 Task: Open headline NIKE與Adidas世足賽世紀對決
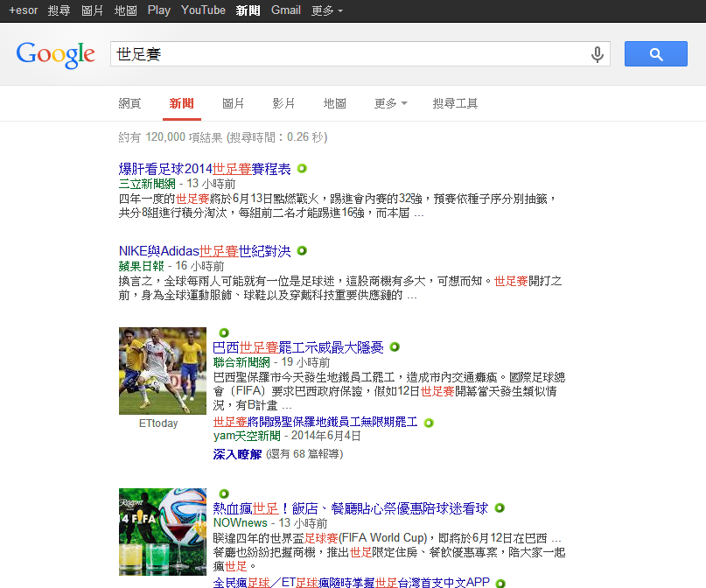tap(205, 251)
